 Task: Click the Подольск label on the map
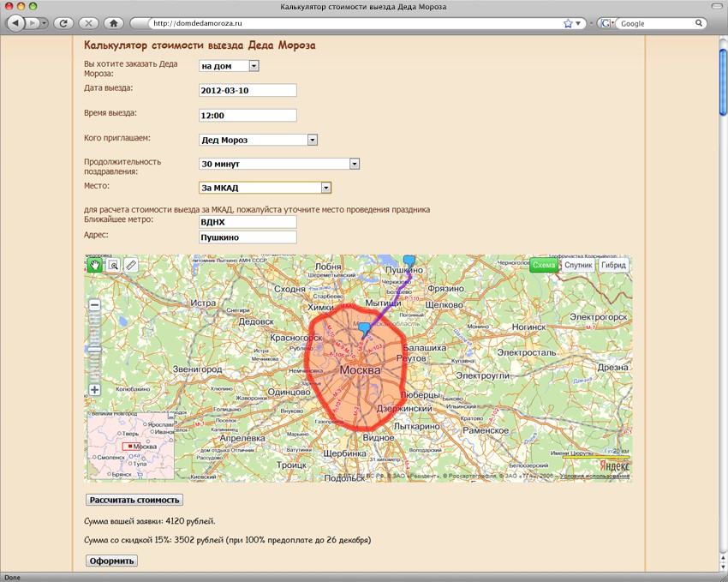pos(344,478)
